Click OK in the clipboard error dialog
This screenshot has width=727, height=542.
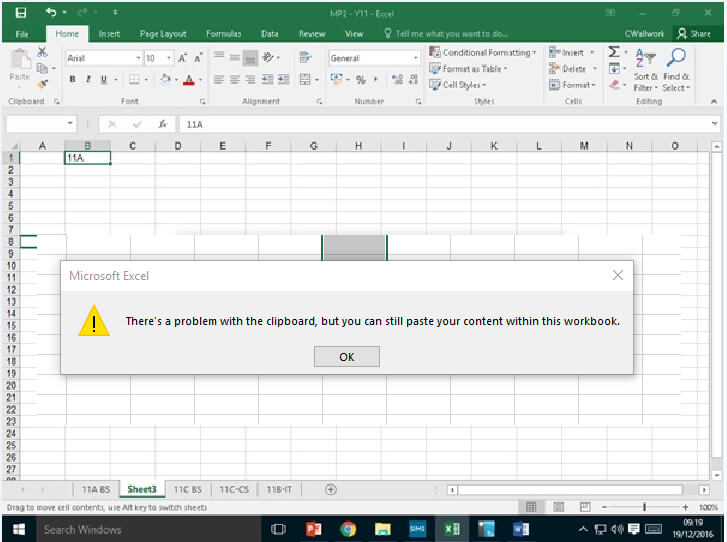click(346, 357)
